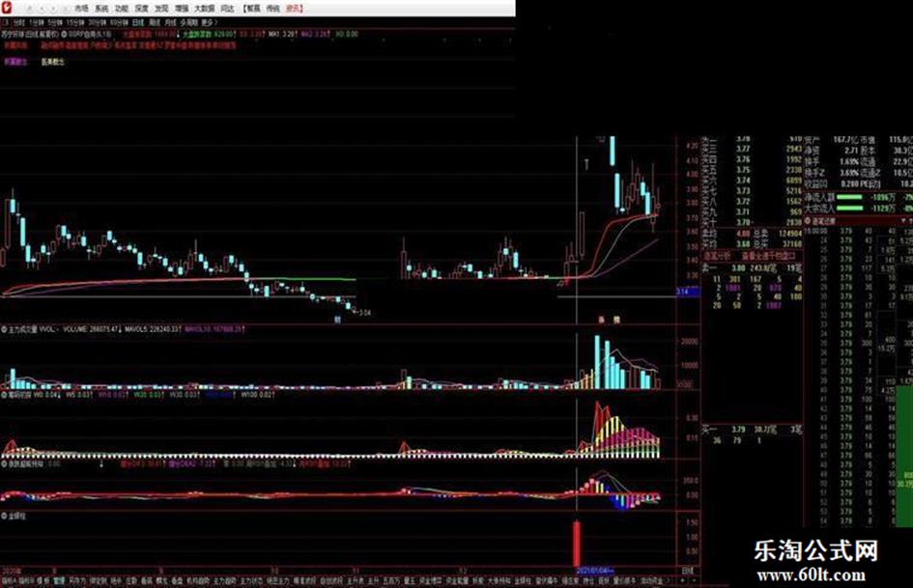The width and height of the screenshot is (913, 588).
Task: Open the 增强 menu
Action: click(182, 9)
